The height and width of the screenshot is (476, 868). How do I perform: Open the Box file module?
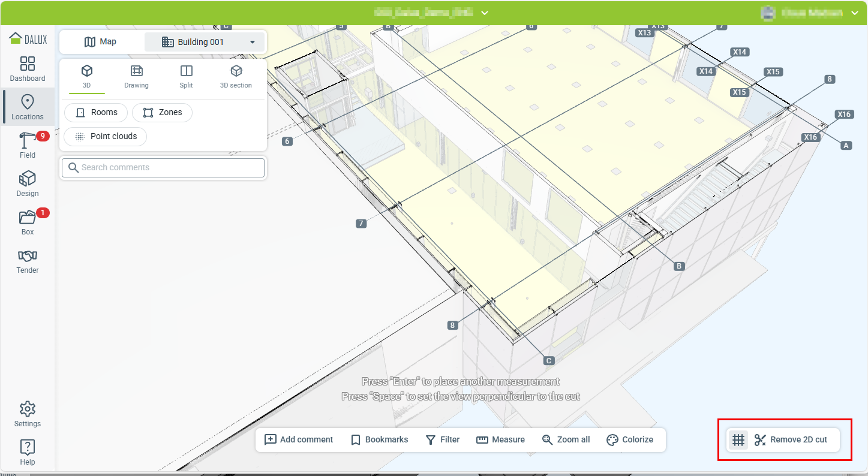point(28,222)
